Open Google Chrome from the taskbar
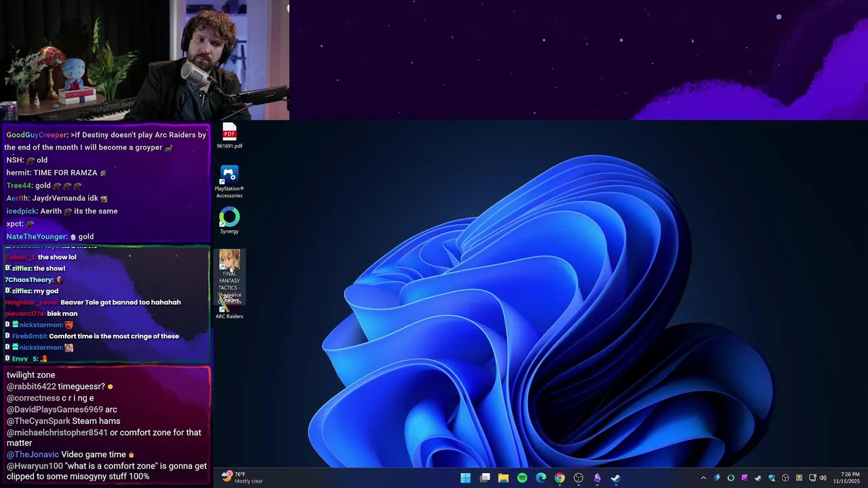This screenshot has width=868, height=488. pyautogui.click(x=559, y=478)
